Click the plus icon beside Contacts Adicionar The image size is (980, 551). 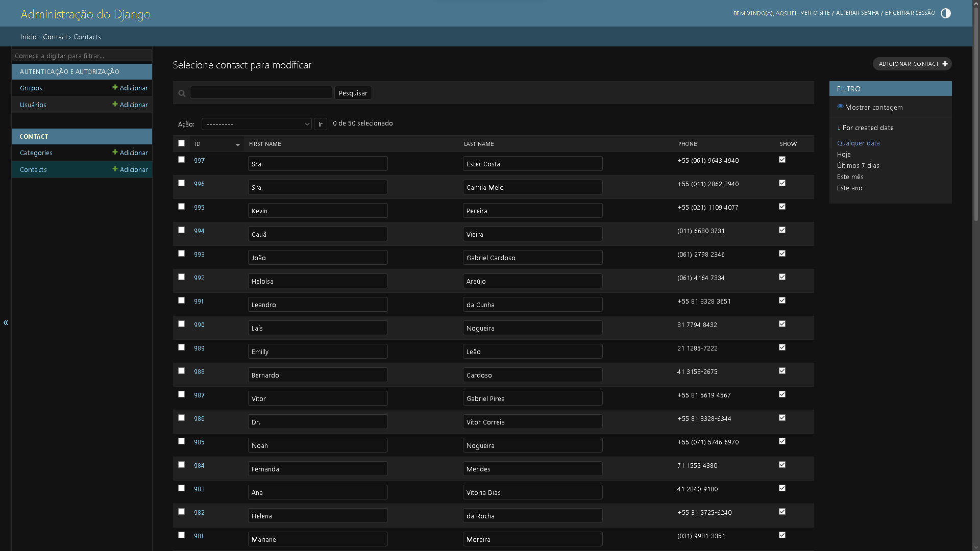pos(115,169)
